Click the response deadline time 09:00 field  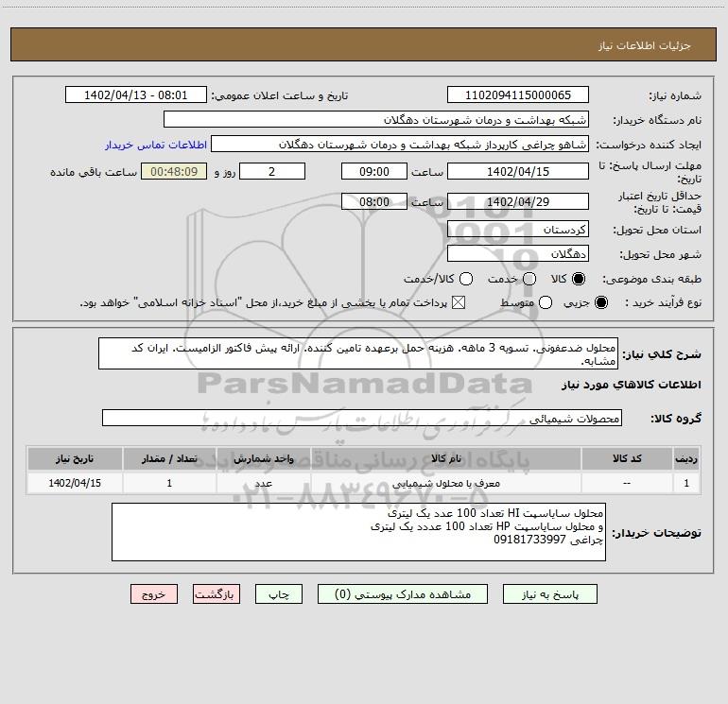pos(374,171)
